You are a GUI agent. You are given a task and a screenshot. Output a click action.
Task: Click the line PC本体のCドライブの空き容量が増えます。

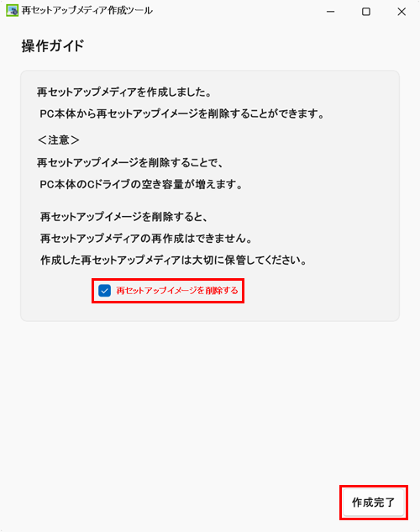point(141,185)
